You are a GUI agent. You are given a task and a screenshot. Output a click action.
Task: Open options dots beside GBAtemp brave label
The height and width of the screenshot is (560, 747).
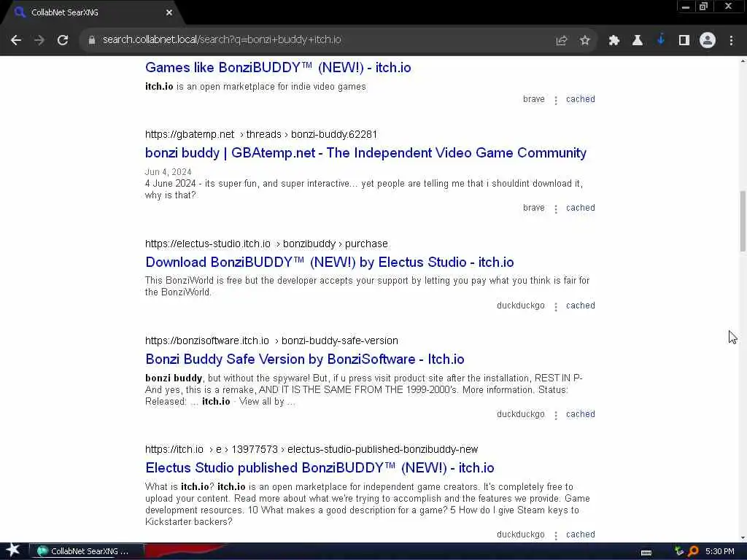555,209
